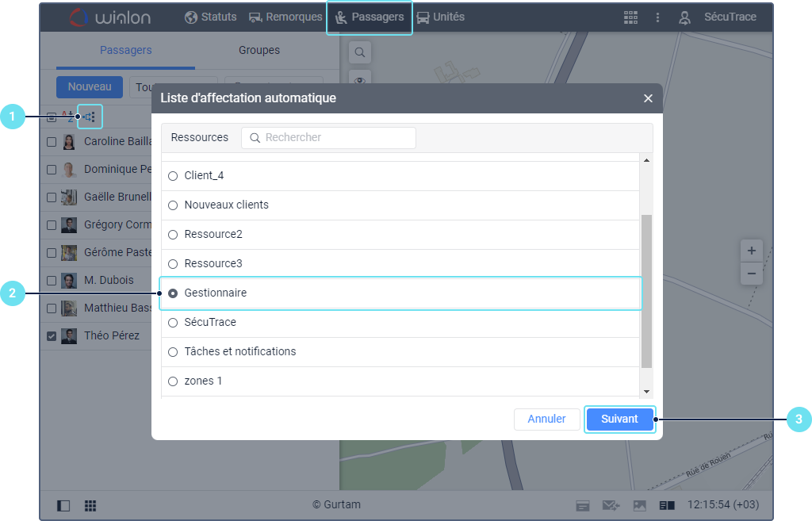Click the Suivant button
The height and width of the screenshot is (521, 812).
coord(619,419)
